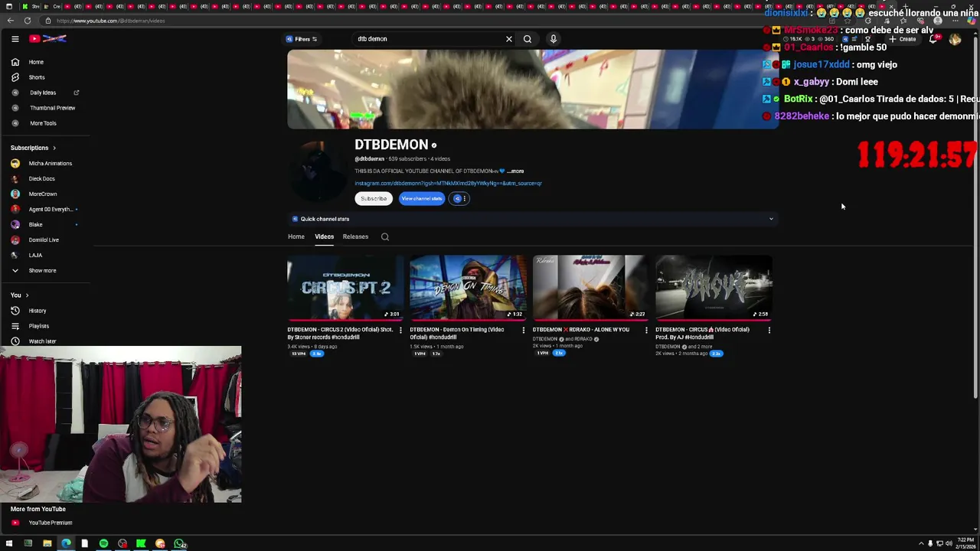980x551 pixels.
Task: Open options menu for ALONE W YOU
Action: (646, 331)
